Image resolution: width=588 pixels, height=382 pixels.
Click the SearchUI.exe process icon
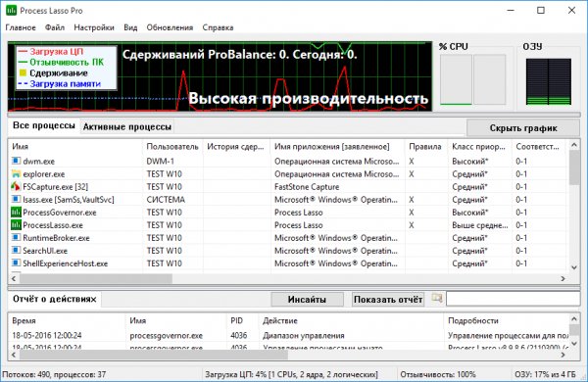click(x=16, y=250)
